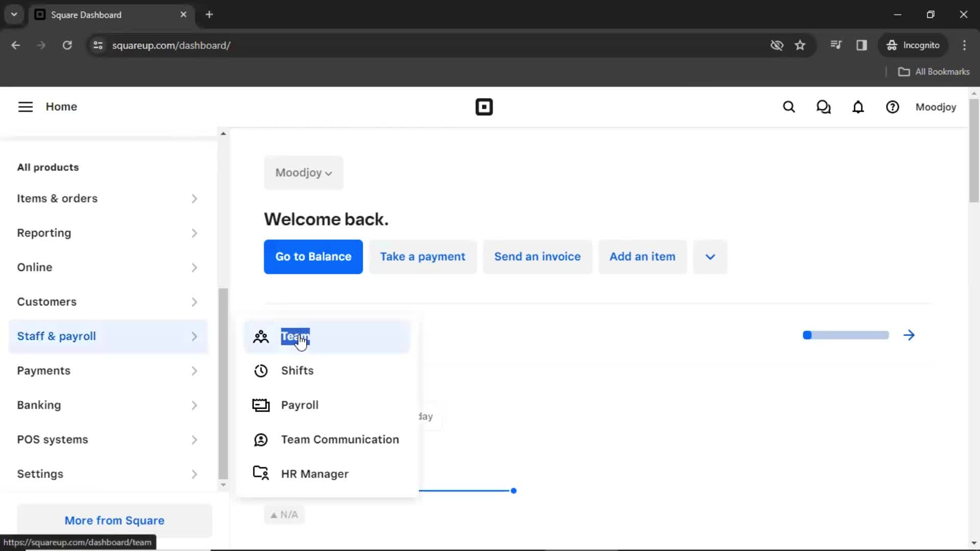Viewport: 980px width, 551px height.
Task: Open the All Bookmarks folder
Action: [934, 72]
